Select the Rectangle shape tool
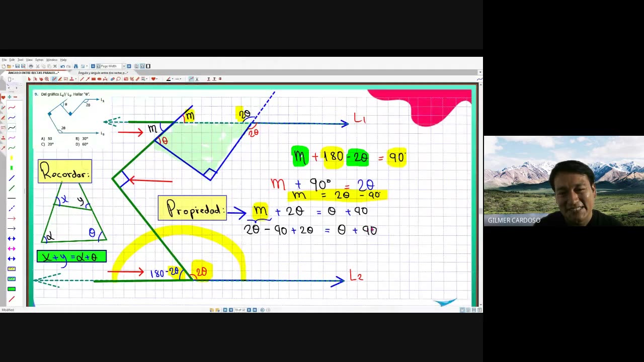 point(94,79)
